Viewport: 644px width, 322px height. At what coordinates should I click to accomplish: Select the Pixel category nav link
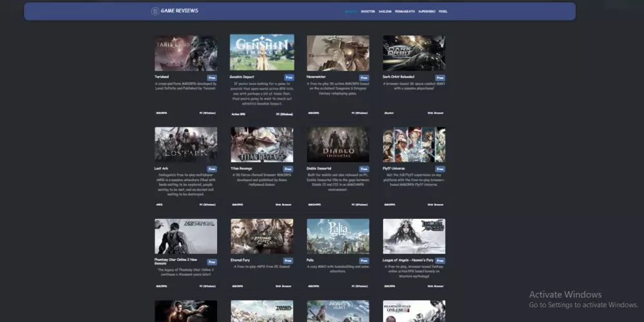pos(443,12)
